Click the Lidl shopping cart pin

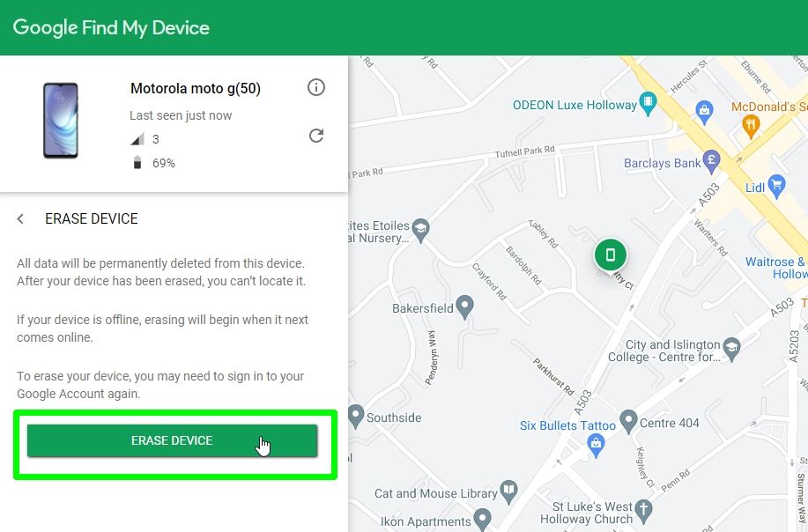(x=776, y=185)
